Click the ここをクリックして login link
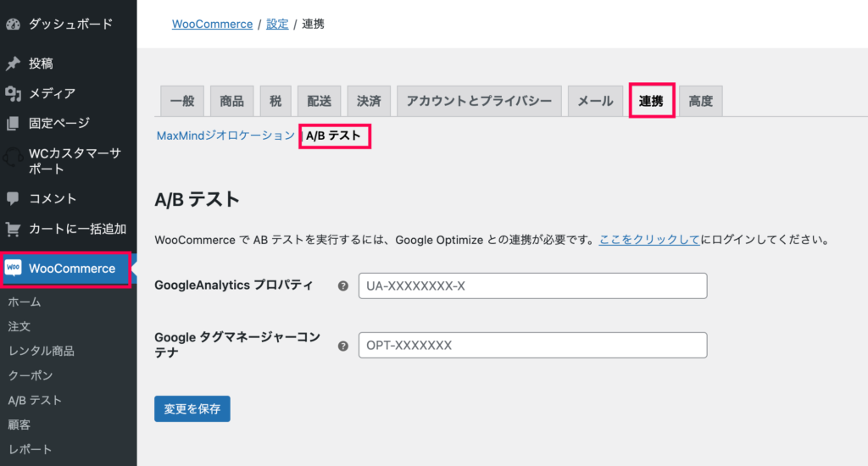The width and height of the screenshot is (868, 466). click(649, 240)
